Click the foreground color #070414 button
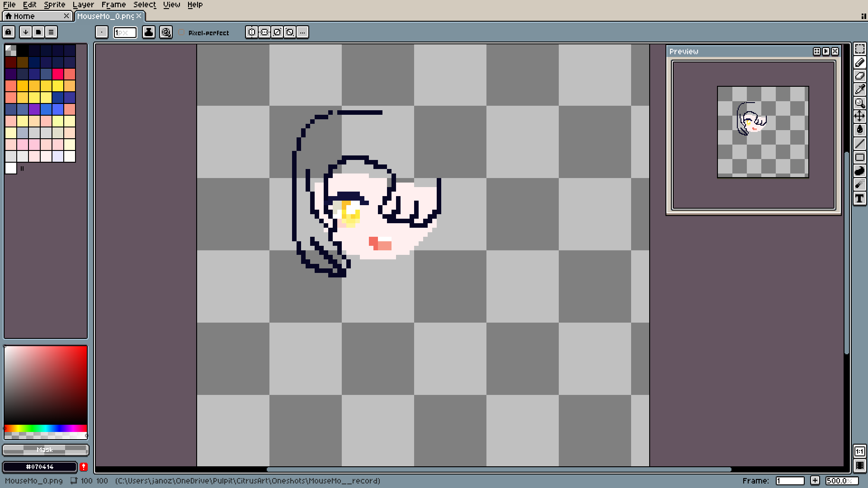 (40, 467)
